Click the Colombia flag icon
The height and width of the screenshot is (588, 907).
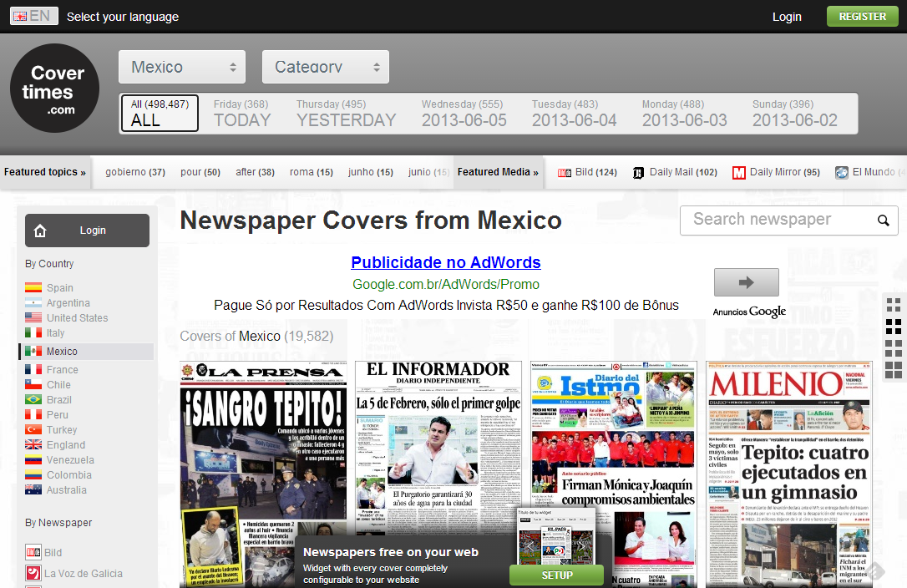(33, 474)
